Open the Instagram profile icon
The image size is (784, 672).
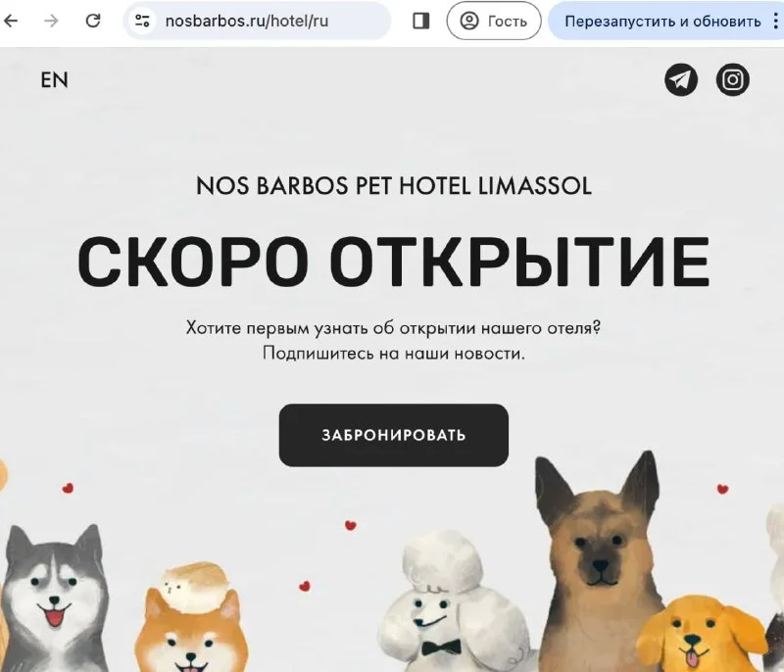pyautogui.click(x=732, y=79)
